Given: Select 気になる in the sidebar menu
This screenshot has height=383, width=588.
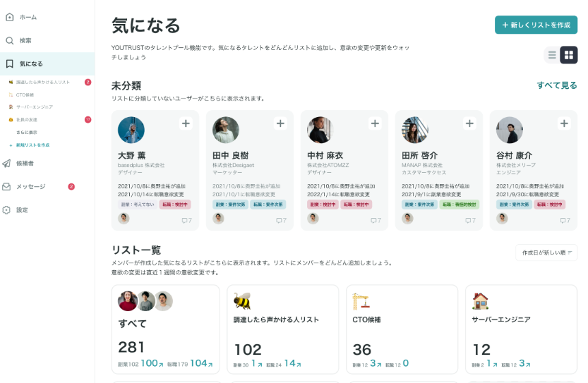Looking at the screenshot, I should pyautogui.click(x=31, y=64).
